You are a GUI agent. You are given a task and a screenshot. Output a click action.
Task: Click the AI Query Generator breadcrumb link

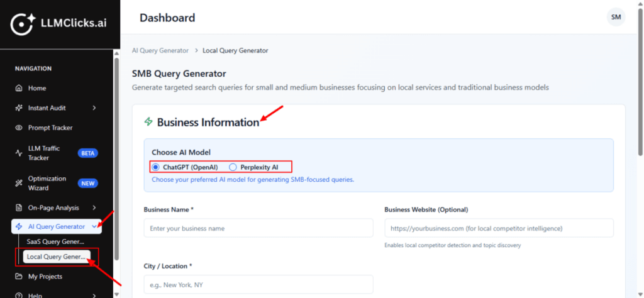pos(160,50)
